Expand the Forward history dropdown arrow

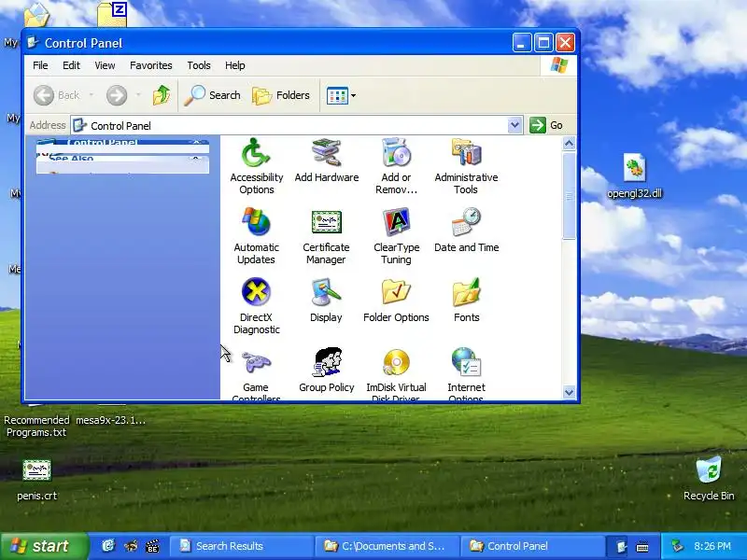138,95
